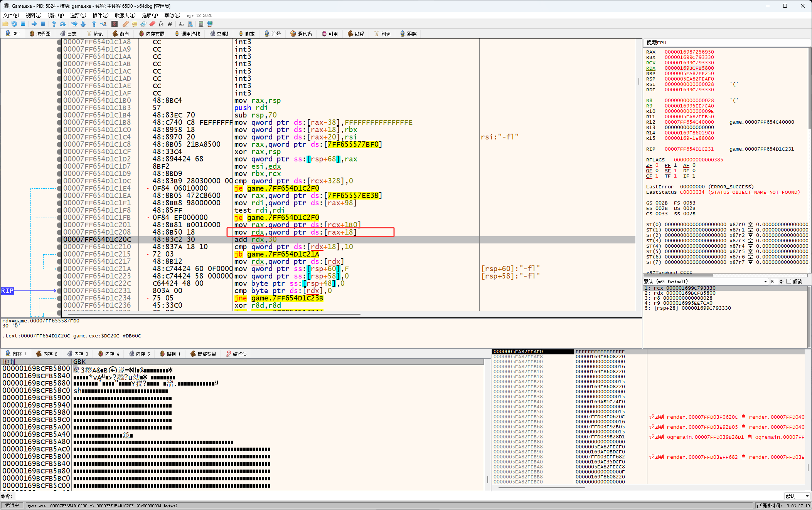
Task: Open the 默认 dropdown beside command bar
Action: coord(797,496)
